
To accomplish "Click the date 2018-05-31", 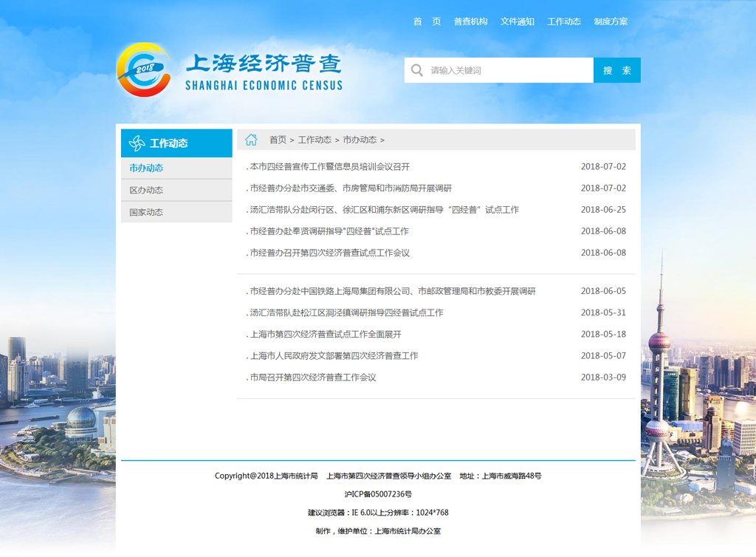I will (x=603, y=312).
